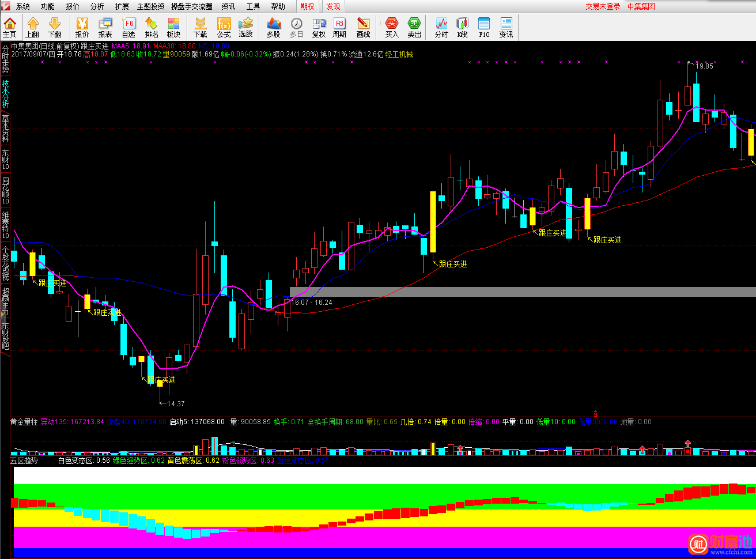
Task: Open the red 期权 options button
Action: (x=308, y=6)
